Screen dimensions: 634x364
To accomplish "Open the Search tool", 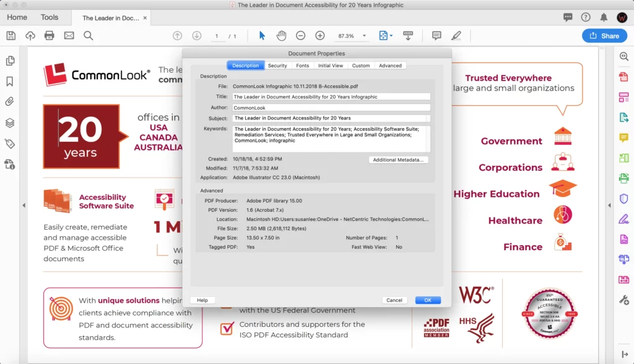I will tap(89, 35).
